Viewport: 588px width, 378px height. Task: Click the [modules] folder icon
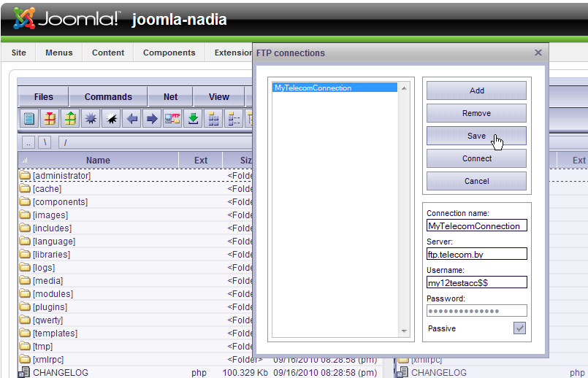coord(25,293)
